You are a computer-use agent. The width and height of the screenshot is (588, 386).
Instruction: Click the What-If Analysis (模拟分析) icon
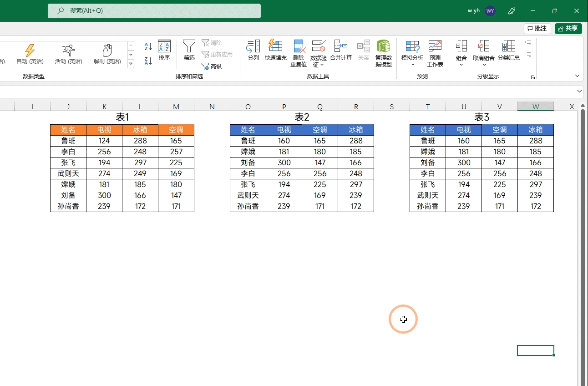tap(412, 46)
